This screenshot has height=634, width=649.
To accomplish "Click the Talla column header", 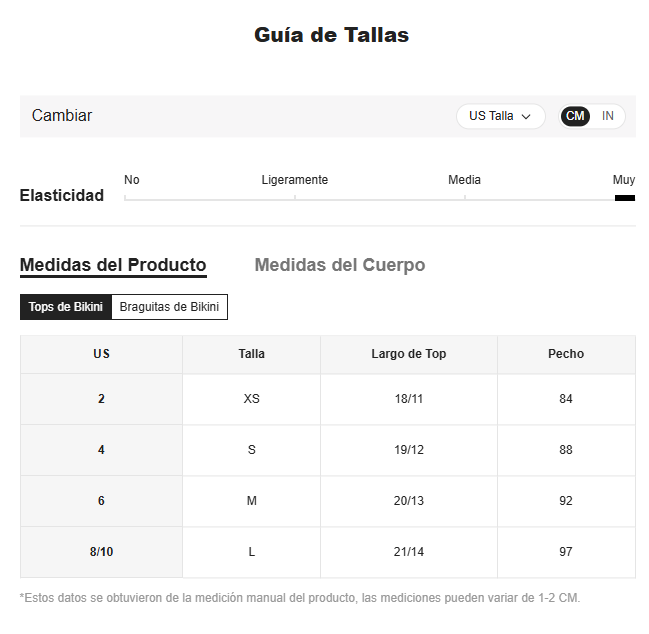I will tap(251, 354).
